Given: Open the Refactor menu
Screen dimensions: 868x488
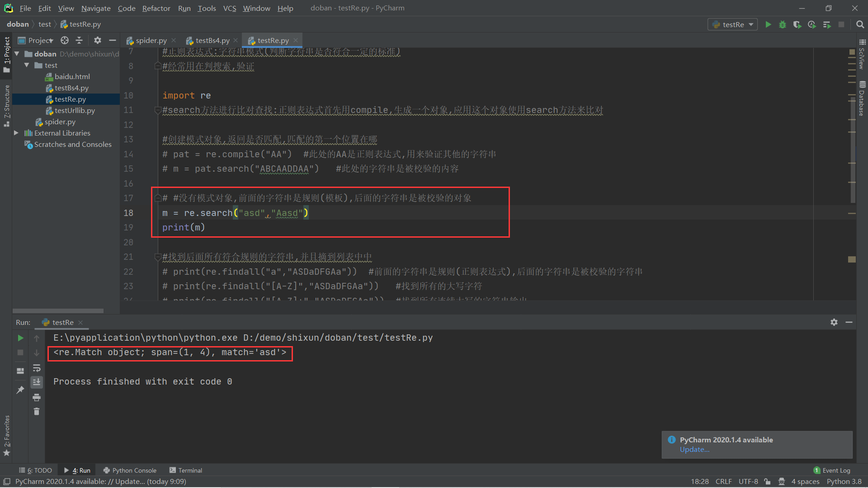Looking at the screenshot, I should 156,8.
